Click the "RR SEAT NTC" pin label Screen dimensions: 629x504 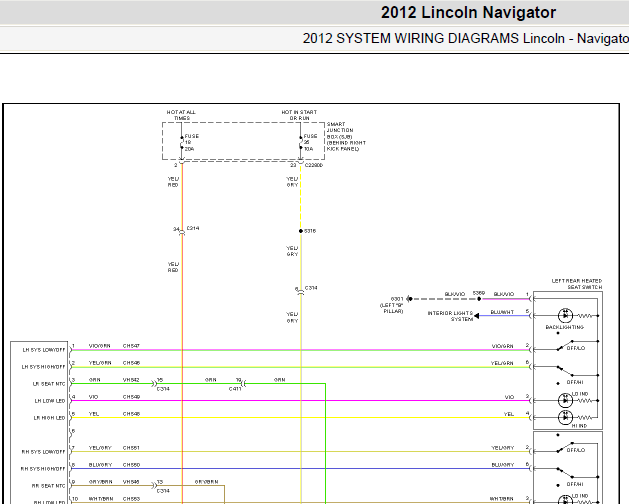(x=48, y=486)
